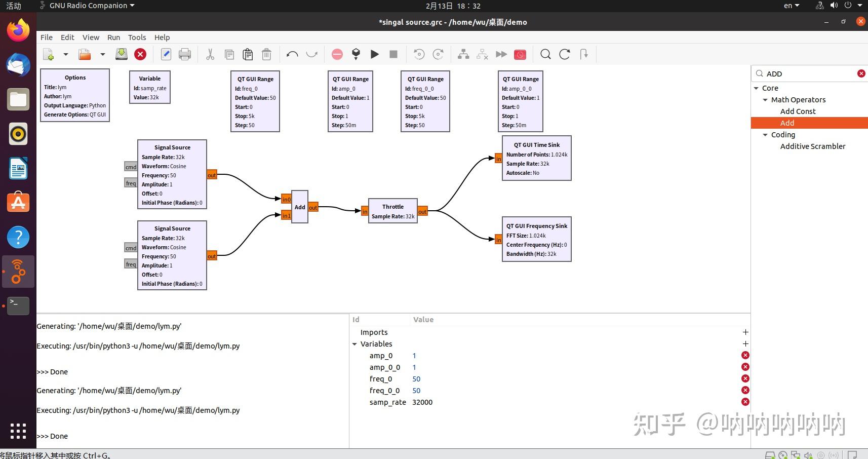Remove the freq_0 variable with red X
Image resolution: width=868 pixels, height=459 pixels.
pos(745,379)
